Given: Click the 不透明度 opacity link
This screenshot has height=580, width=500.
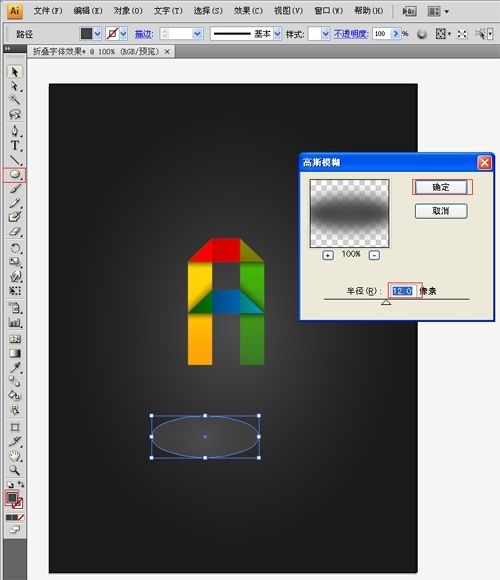Looking at the screenshot, I should coord(351,34).
